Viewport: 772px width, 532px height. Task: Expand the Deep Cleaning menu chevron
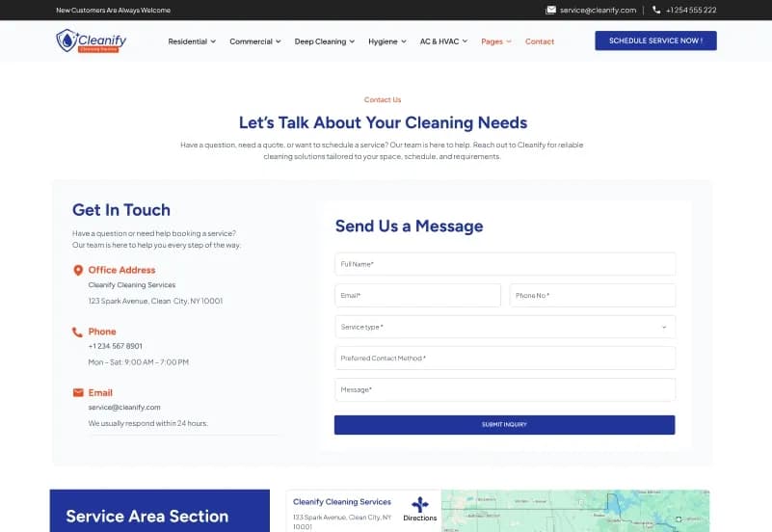coord(352,41)
